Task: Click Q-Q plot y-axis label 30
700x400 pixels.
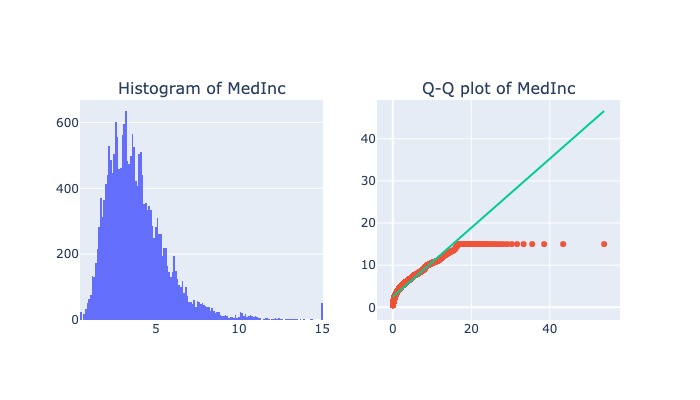Action: pyautogui.click(x=367, y=181)
